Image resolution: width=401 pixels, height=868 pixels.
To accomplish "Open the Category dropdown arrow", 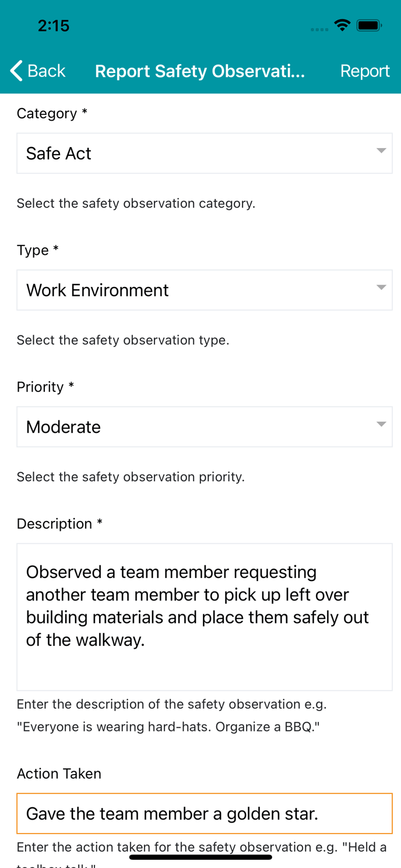I will coord(381,150).
